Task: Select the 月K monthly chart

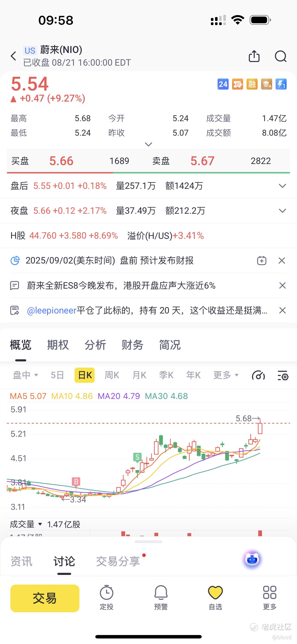Action: point(139,375)
